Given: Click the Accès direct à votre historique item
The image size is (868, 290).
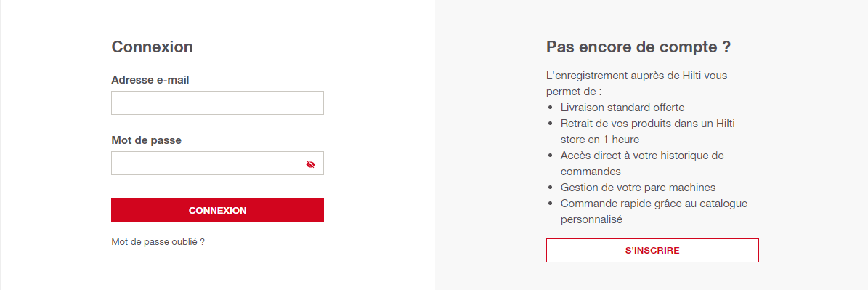Looking at the screenshot, I should point(642,164).
